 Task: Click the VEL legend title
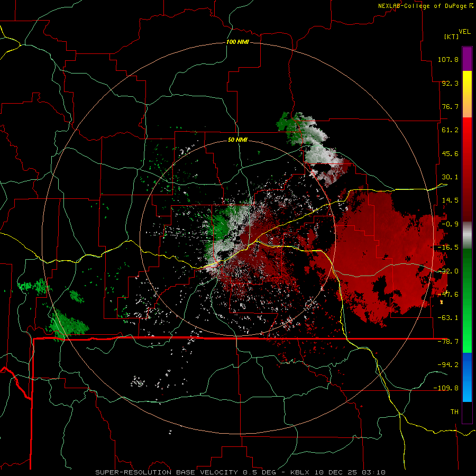coord(464,32)
